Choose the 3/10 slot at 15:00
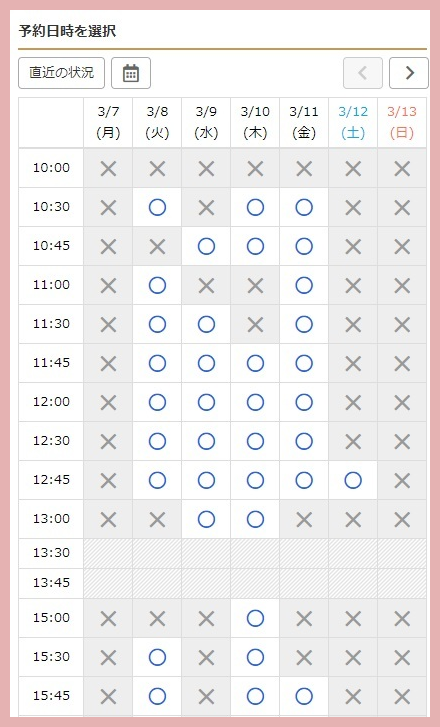This screenshot has height=727, width=440. (x=255, y=618)
